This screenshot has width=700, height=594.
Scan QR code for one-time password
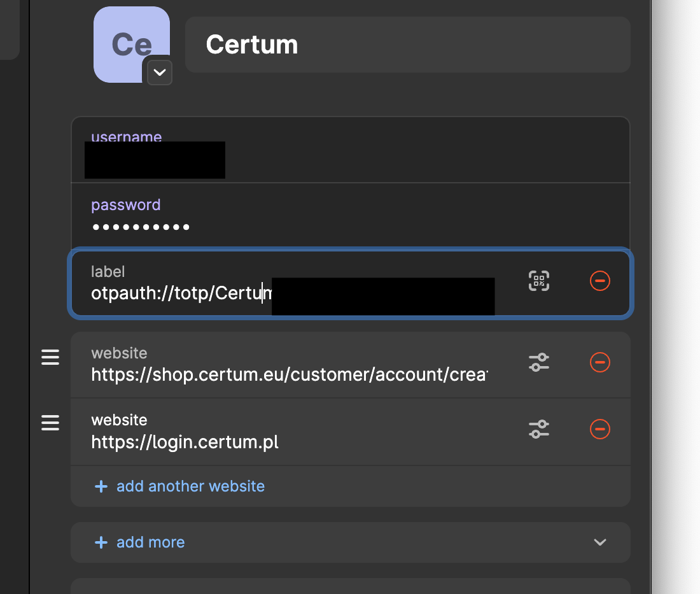tap(539, 281)
